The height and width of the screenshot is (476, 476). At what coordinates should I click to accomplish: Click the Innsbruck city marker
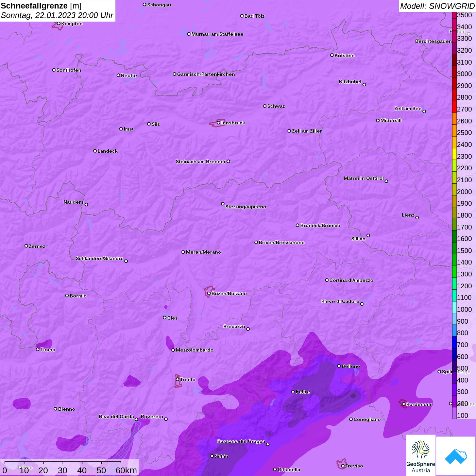pos(219,123)
